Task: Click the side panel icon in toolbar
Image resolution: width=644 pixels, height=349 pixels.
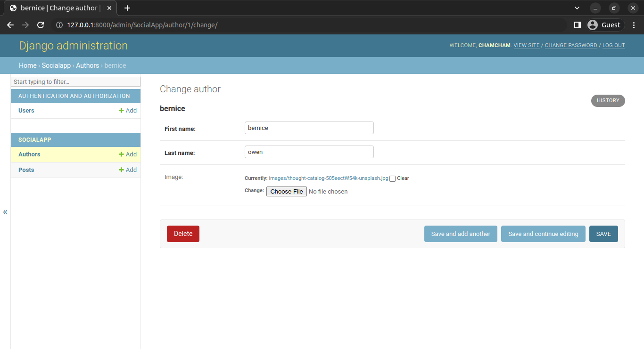Action: pos(577,25)
